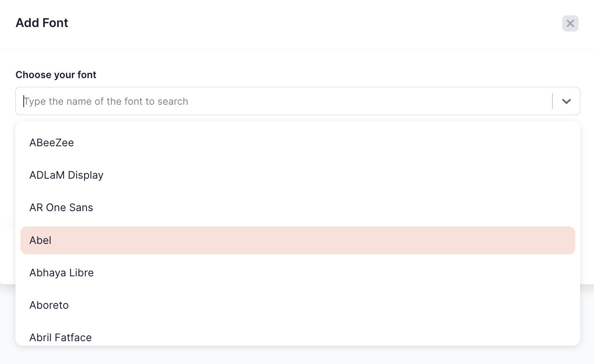Click the separator line beside the chevron

tap(552, 101)
